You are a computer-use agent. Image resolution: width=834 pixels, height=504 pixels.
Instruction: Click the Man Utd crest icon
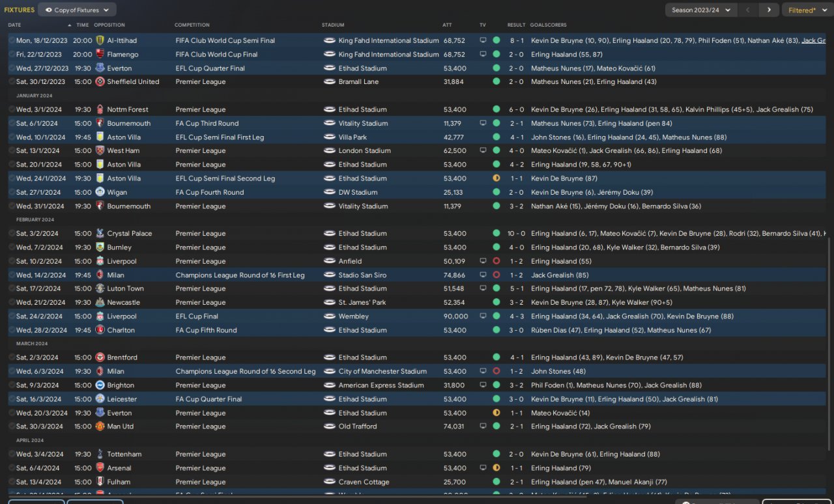click(100, 427)
